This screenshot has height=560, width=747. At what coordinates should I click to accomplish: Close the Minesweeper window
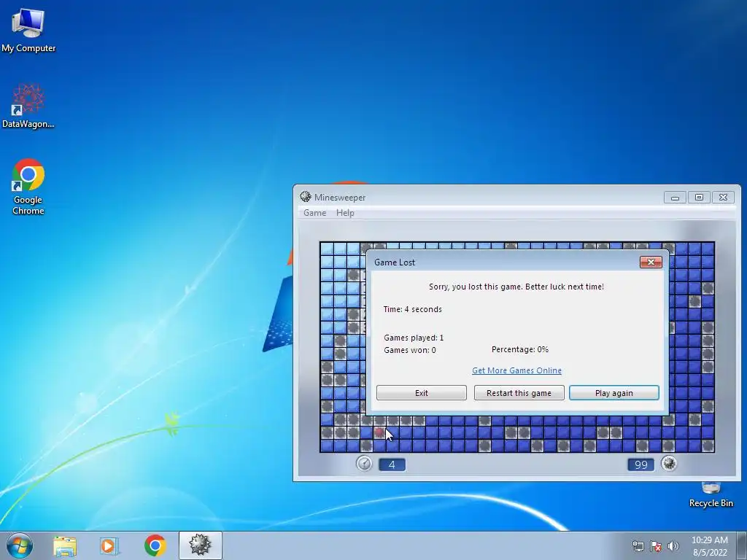pos(723,197)
